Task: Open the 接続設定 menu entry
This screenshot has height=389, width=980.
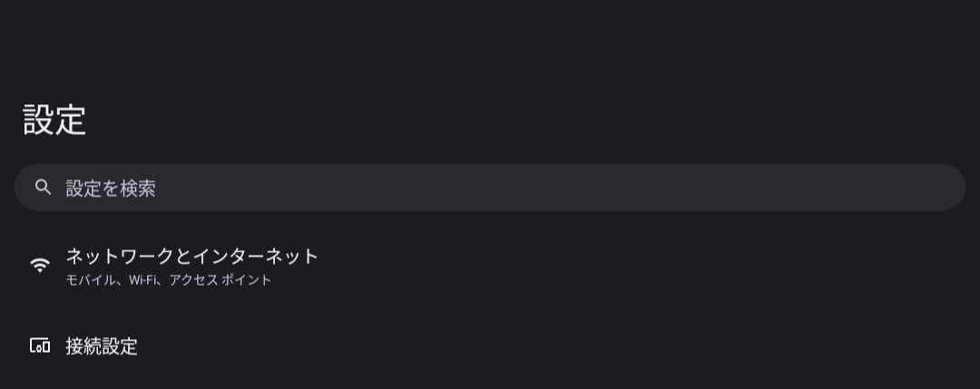Action: [x=102, y=345]
